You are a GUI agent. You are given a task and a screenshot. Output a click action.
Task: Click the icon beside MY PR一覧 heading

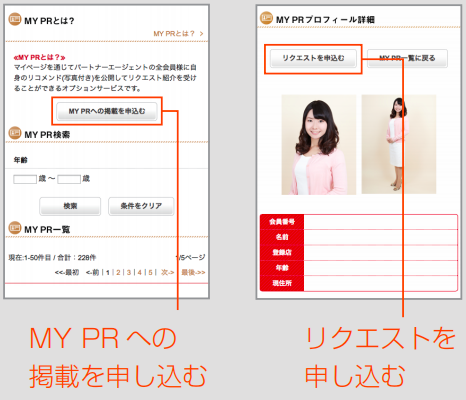[x=15, y=228]
